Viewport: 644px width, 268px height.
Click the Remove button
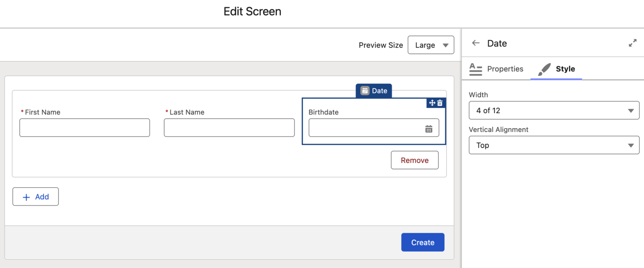414,160
